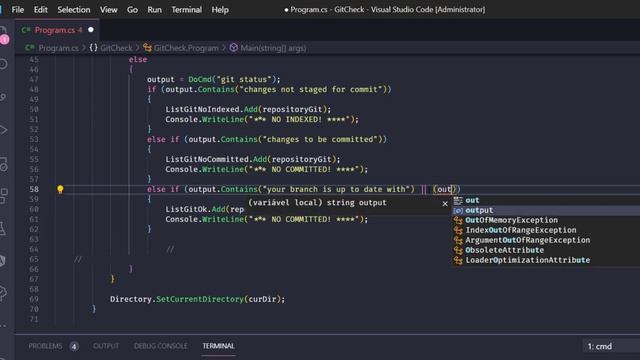Click the keyword icon beside 'out' suggestion
The width and height of the screenshot is (640, 360).
pyautogui.click(x=458, y=200)
